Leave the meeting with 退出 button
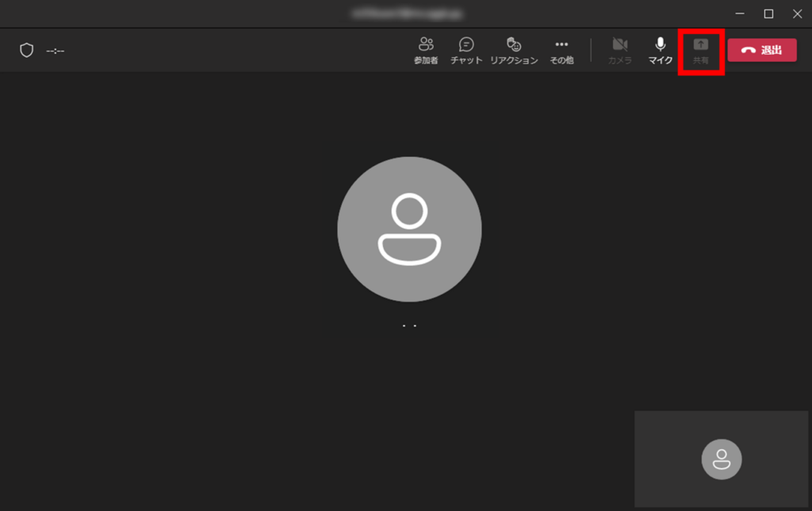 point(762,51)
